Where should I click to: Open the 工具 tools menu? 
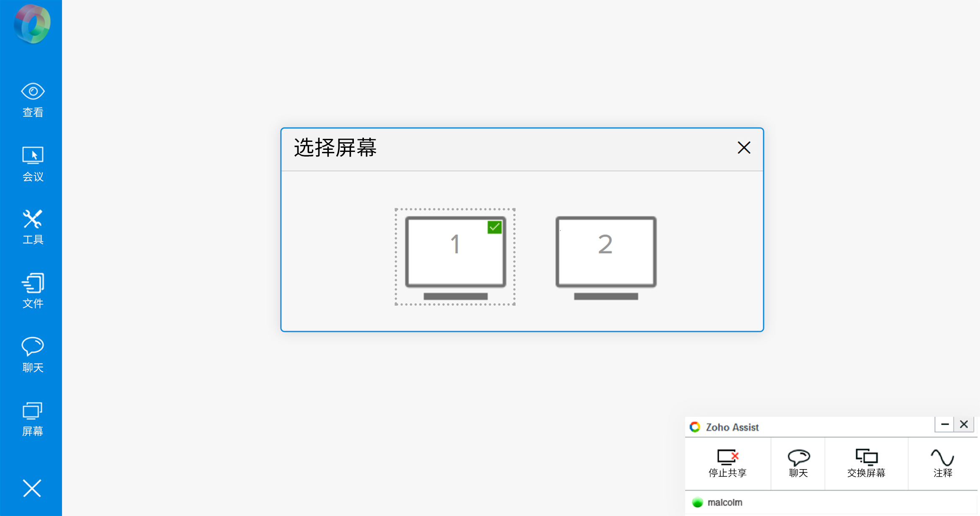point(33,227)
